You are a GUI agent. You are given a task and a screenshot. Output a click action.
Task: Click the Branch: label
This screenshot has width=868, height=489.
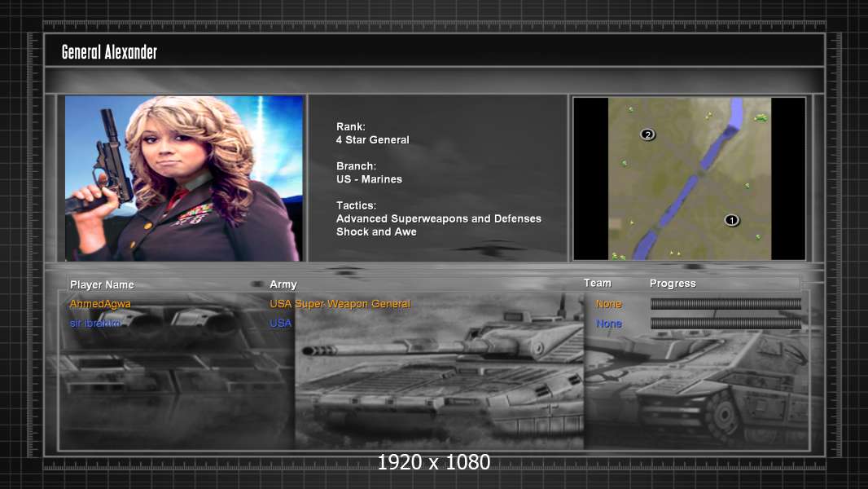(356, 166)
